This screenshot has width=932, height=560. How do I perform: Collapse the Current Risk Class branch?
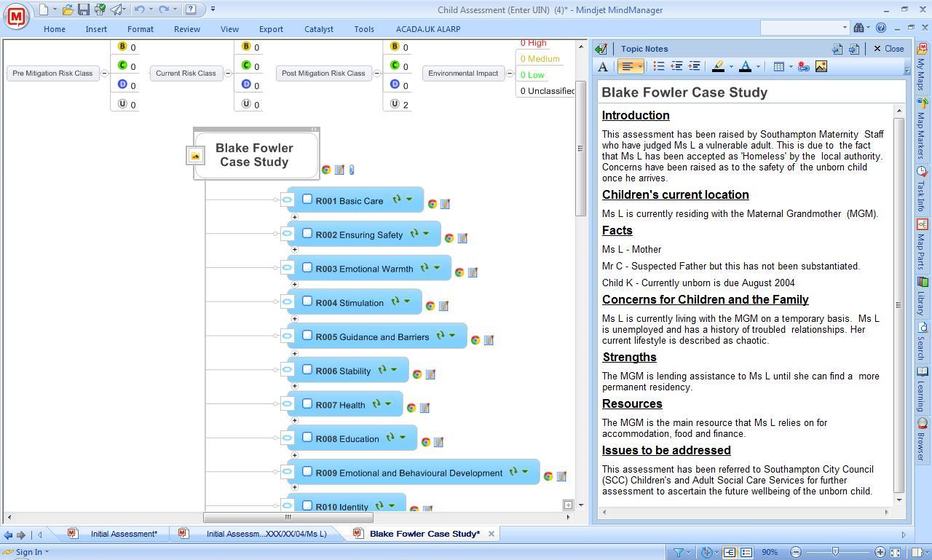(x=228, y=74)
